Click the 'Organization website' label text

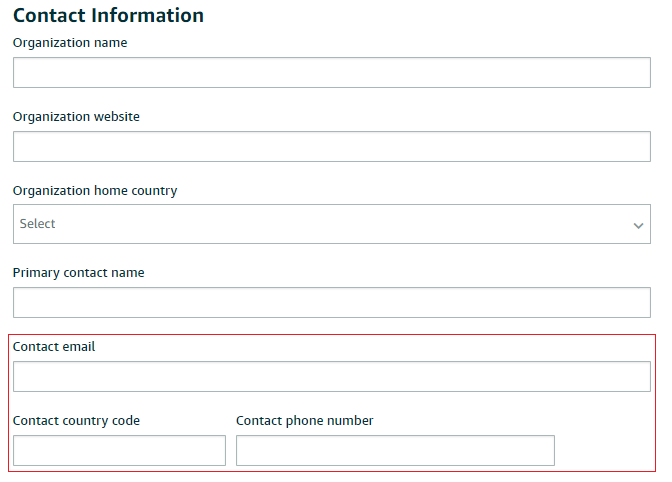[76, 117]
